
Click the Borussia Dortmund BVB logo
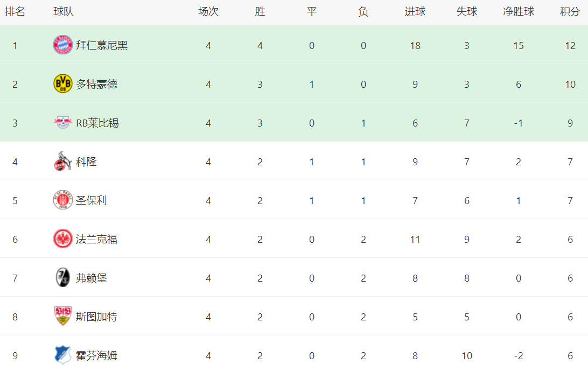(x=62, y=84)
